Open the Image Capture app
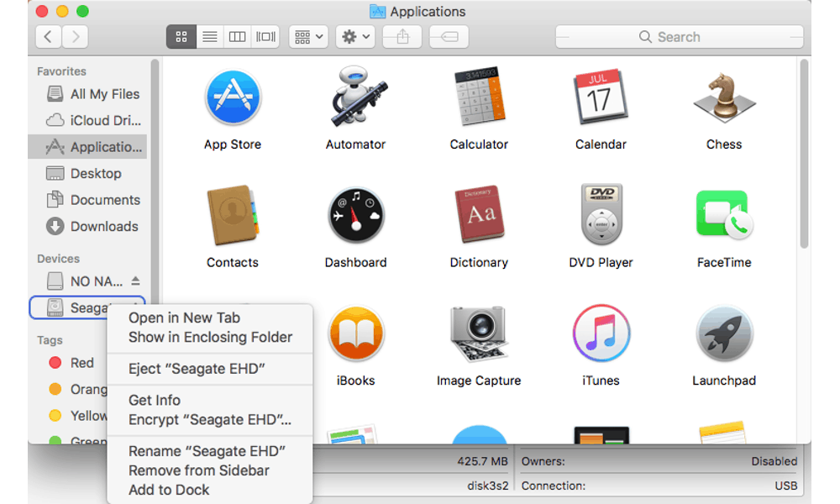The width and height of the screenshot is (840, 504). coord(479,333)
